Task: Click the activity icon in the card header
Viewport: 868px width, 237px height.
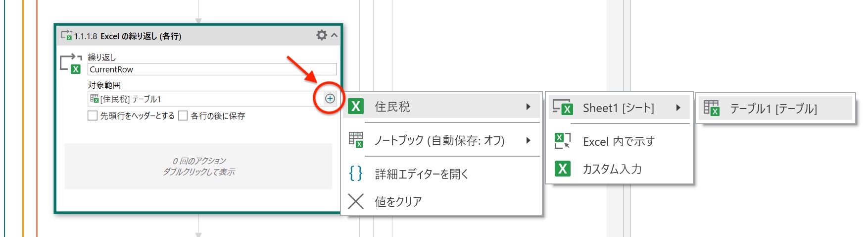Action: click(66, 35)
